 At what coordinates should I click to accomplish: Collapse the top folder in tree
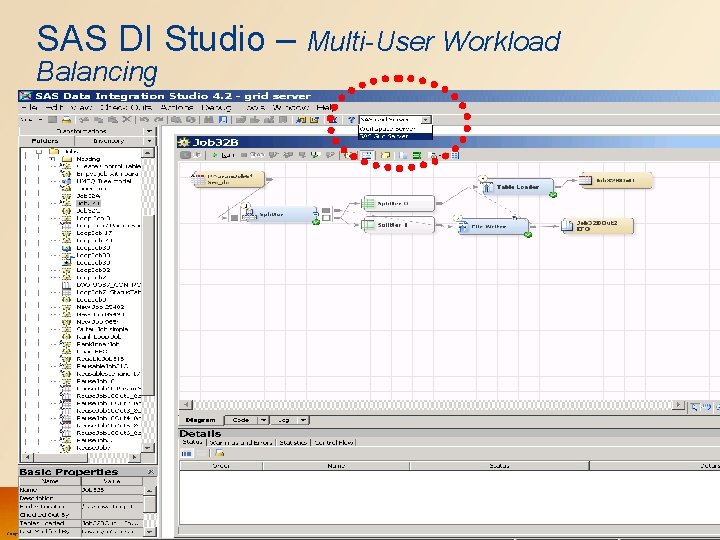tap(39, 151)
